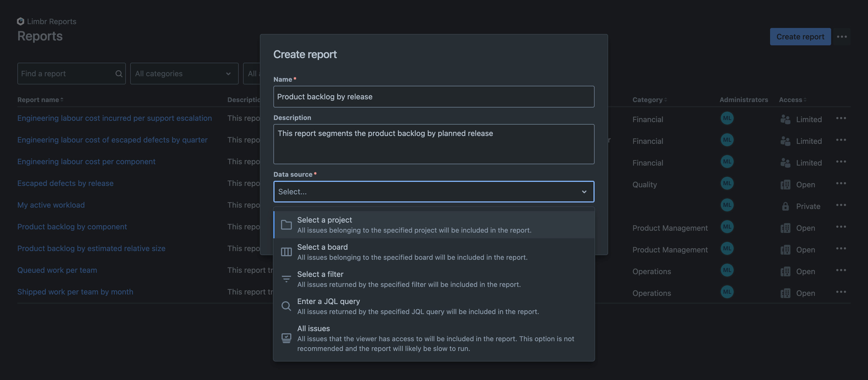
Task: Click the Name field with Product backlog by release
Action: (x=434, y=97)
